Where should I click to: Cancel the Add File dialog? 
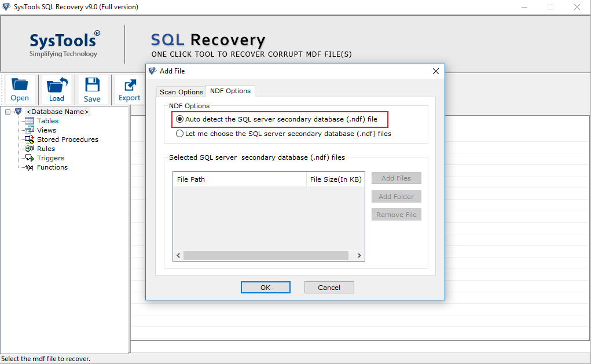click(x=329, y=288)
